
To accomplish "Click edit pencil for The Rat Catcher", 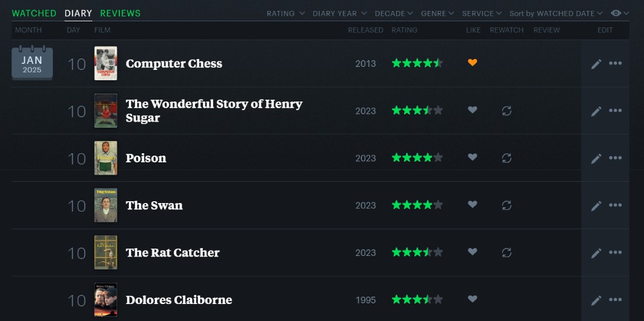I will click(596, 253).
